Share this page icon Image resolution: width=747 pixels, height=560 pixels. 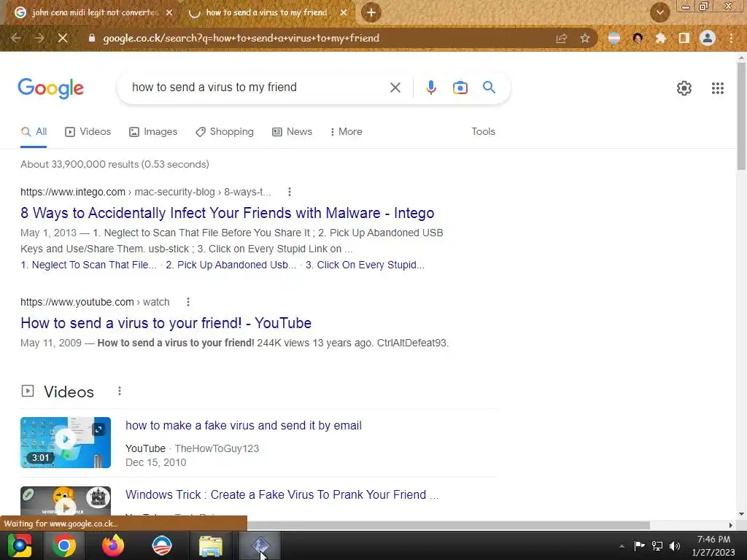(562, 38)
